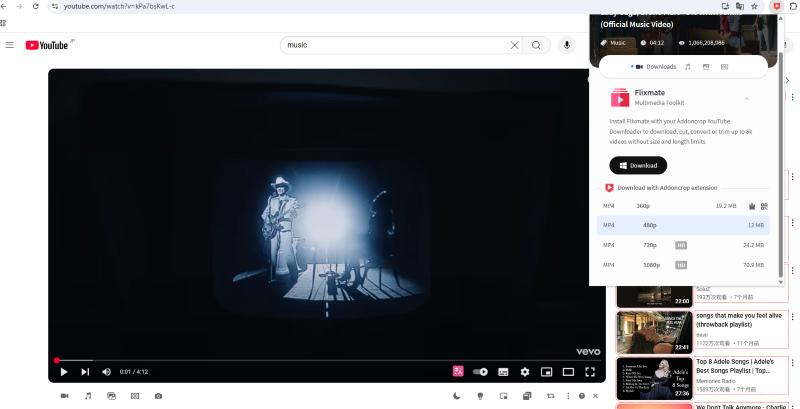
Task: Clear the search box text
Action: pyautogui.click(x=514, y=45)
